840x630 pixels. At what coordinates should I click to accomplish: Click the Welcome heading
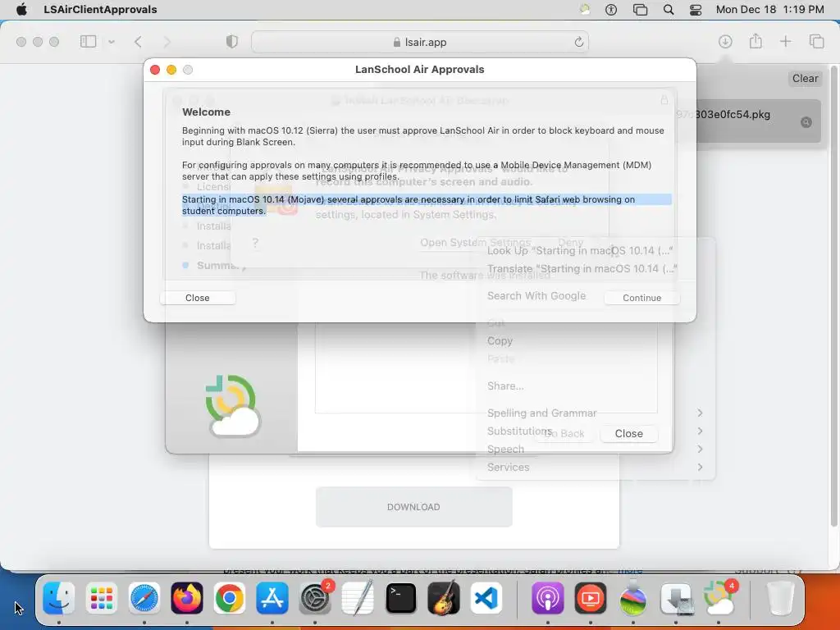(206, 112)
